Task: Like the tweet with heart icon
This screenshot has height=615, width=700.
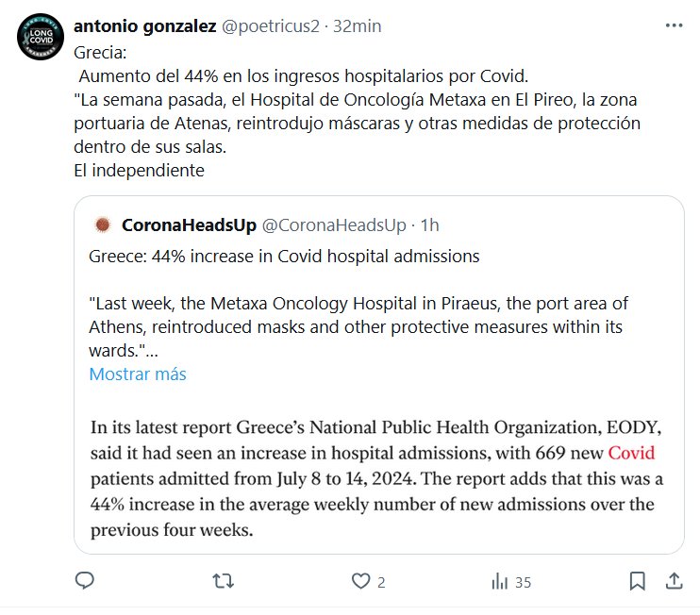Action: [358, 582]
